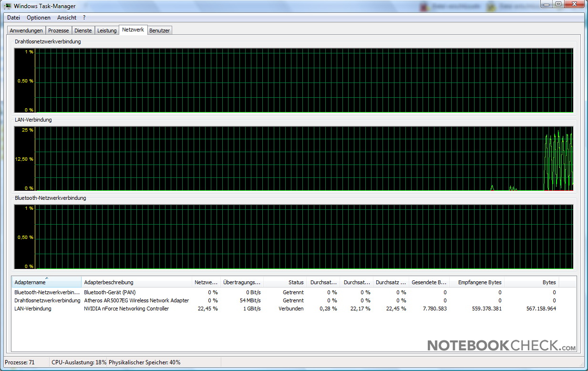Click the 'Verbunden' status cell
This screenshot has width=588, height=371.
(x=291, y=309)
